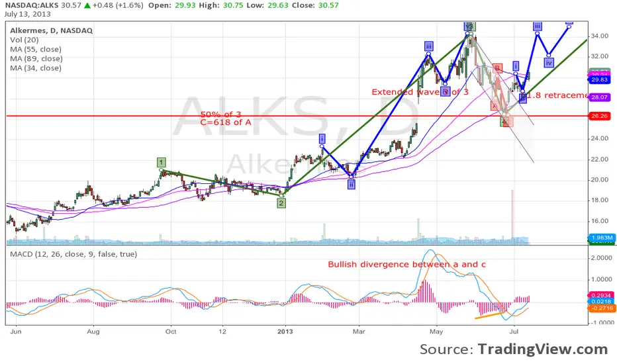Click the orange -0.2716 signal value tag
Image resolution: width=617 pixels, height=364 pixels.
point(602,308)
